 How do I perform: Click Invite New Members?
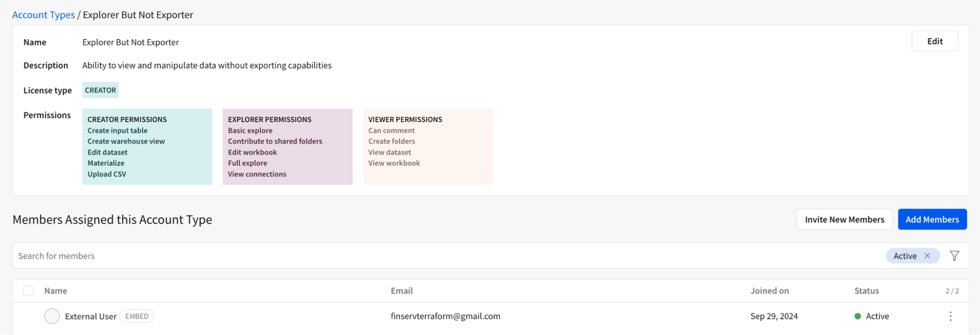pos(844,219)
